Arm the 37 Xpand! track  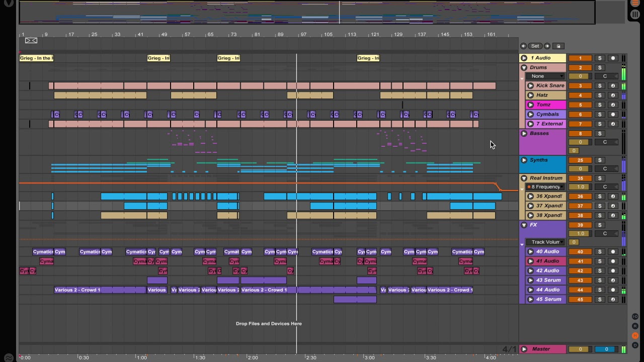point(613,206)
